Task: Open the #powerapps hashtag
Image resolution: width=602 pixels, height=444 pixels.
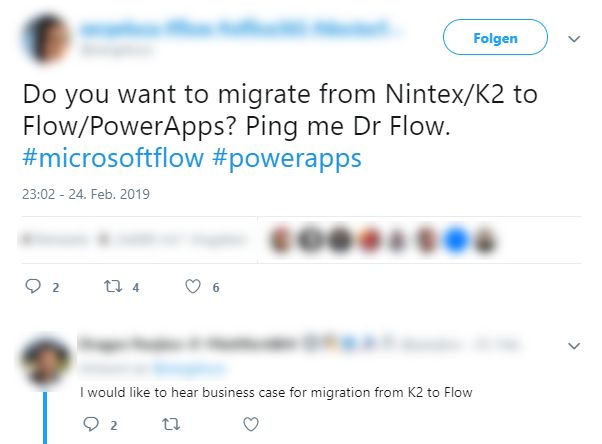Action: coord(287,159)
